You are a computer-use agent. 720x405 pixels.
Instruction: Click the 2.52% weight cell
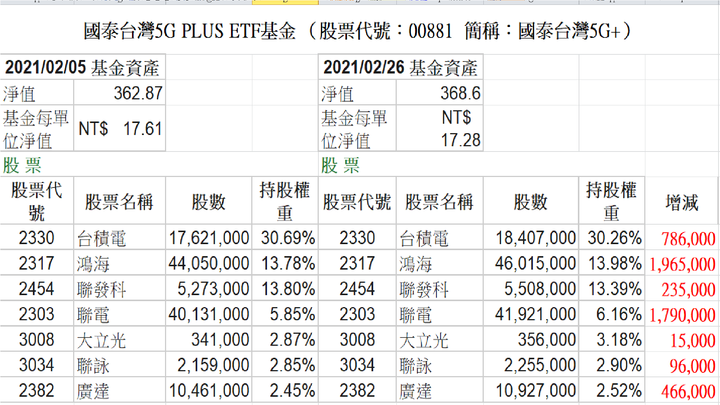(x=612, y=391)
